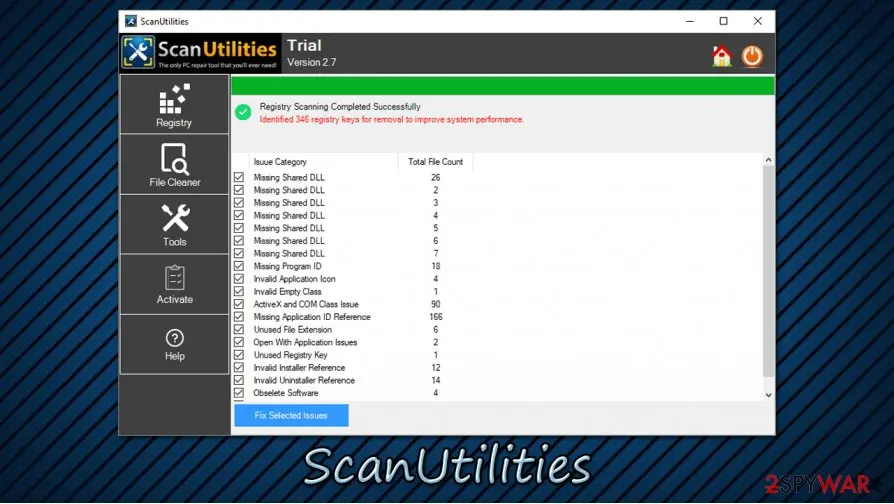The image size is (894, 504).
Task: Open the Help section
Action: [x=174, y=344]
